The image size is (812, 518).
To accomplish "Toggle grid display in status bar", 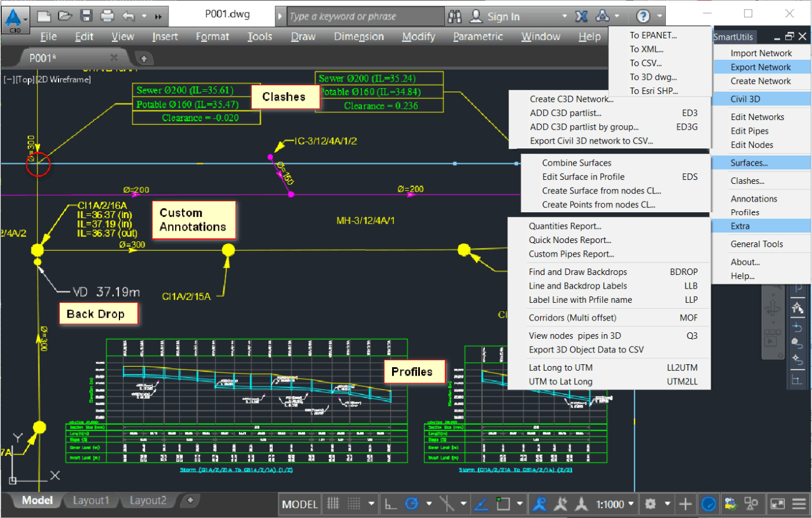I will (x=334, y=504).
